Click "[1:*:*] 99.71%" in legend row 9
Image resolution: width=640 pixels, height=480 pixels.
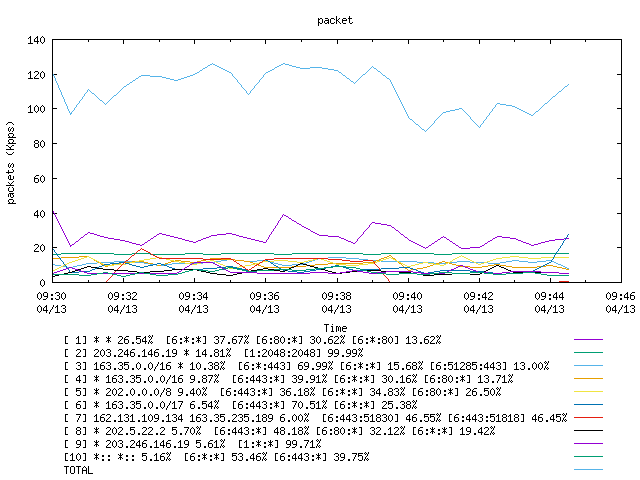[x=280, y=444]
